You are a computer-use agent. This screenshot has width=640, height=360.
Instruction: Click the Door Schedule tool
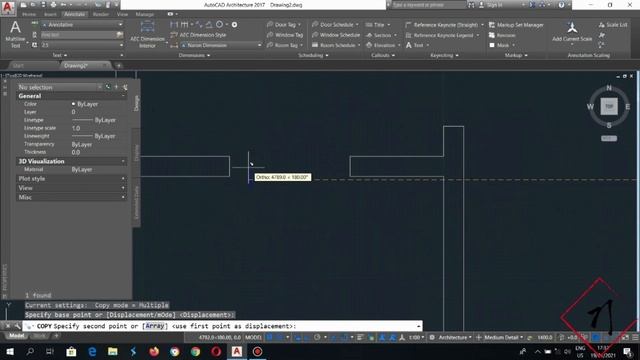tap(335, 25)
